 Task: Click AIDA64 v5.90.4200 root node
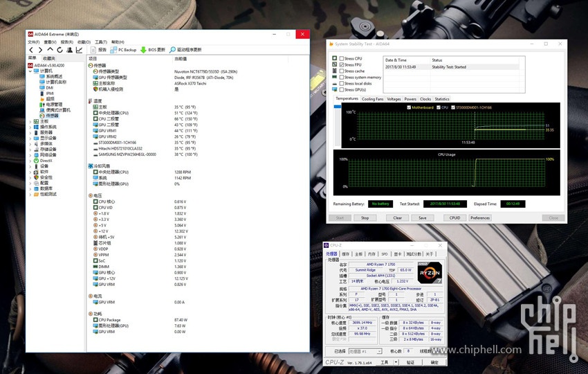(46, 65)
